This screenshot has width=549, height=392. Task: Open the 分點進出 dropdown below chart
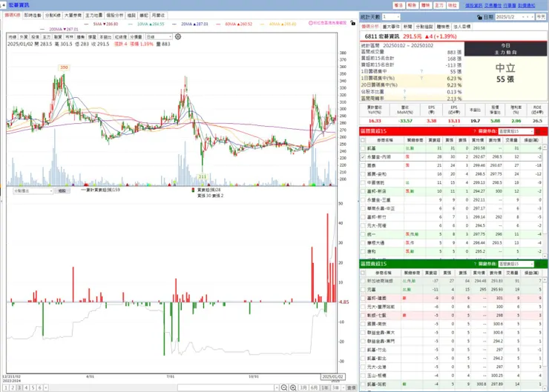click(x=33, y=191)
